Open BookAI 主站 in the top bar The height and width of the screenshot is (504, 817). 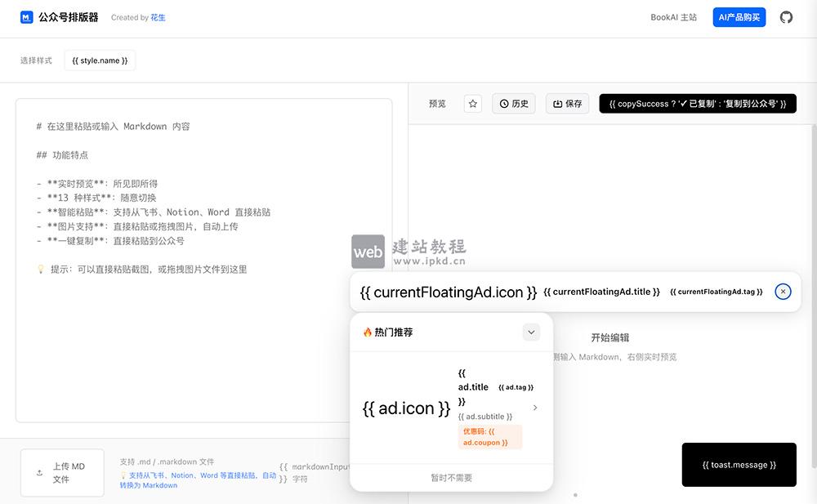(673, 16)
